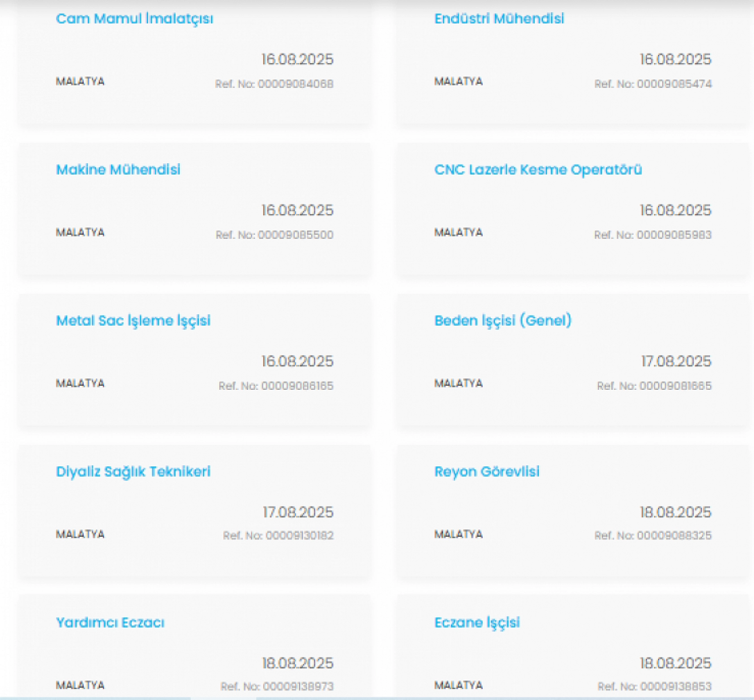
Task: Open the Endüstri Mühendisi job posting
Action: pyautogui.click(x=499, y=19)
